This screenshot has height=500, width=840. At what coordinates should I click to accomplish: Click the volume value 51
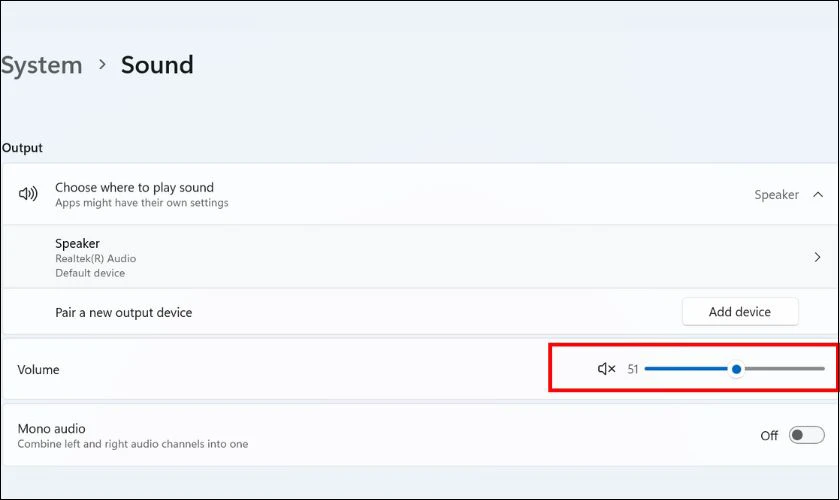[633, 369]
